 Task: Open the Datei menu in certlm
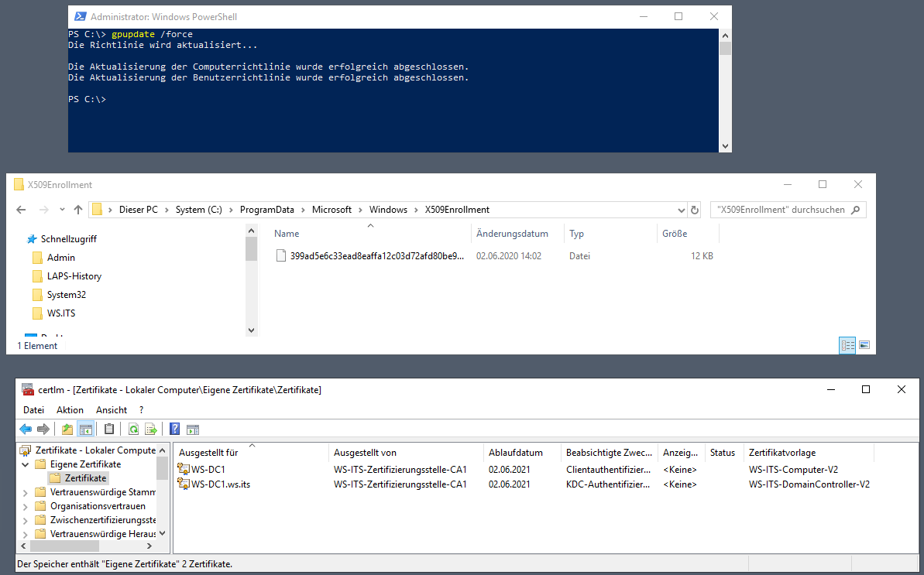33,409
